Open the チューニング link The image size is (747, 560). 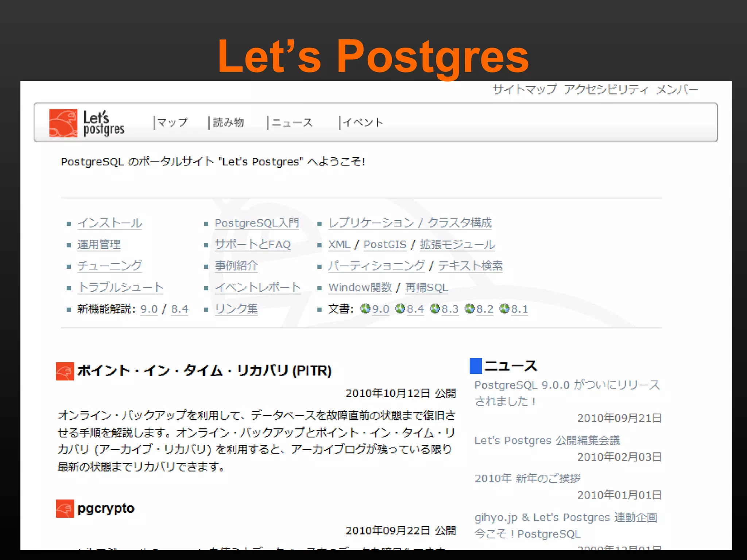tap(110, 266)
